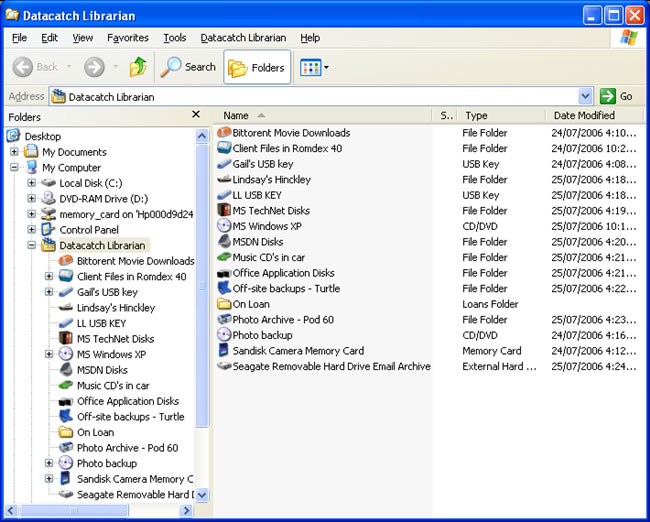The height and width of the screenshot is (522, 650).
Task: Sort by the Size (S..) column header
Action: [445, 115]
